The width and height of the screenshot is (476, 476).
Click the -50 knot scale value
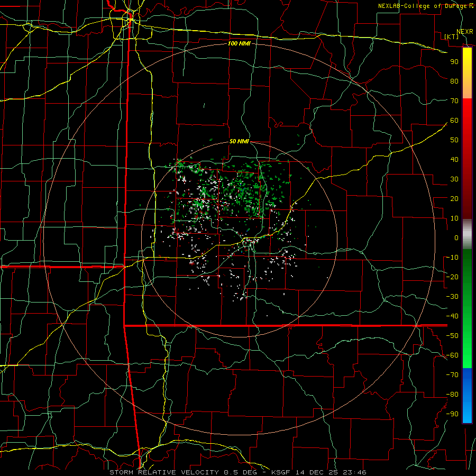[x=452, y=336]
